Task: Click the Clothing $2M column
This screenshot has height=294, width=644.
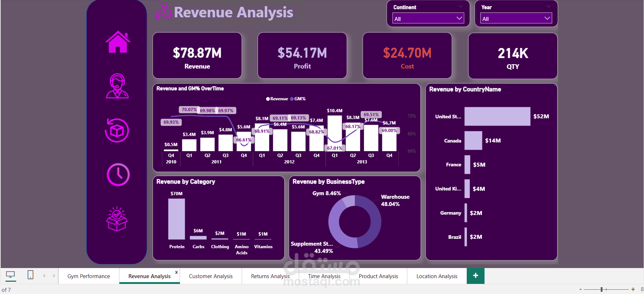Action: 220,239
